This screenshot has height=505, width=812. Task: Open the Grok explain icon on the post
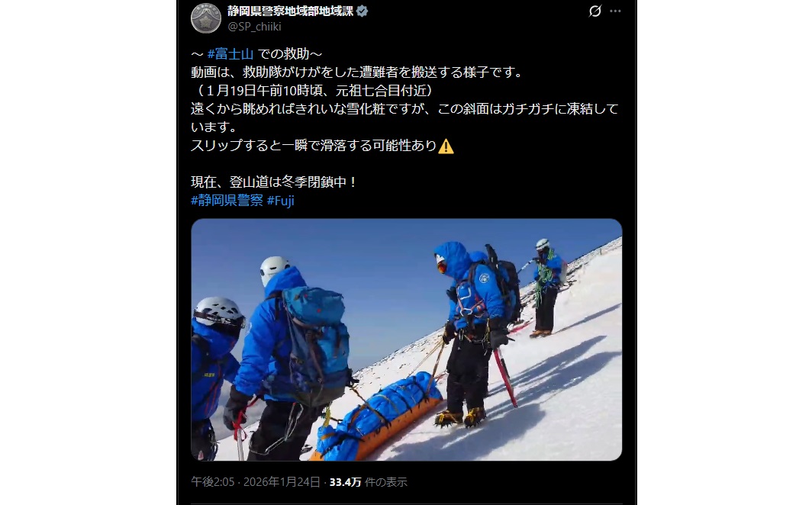(x=595, y=11)
